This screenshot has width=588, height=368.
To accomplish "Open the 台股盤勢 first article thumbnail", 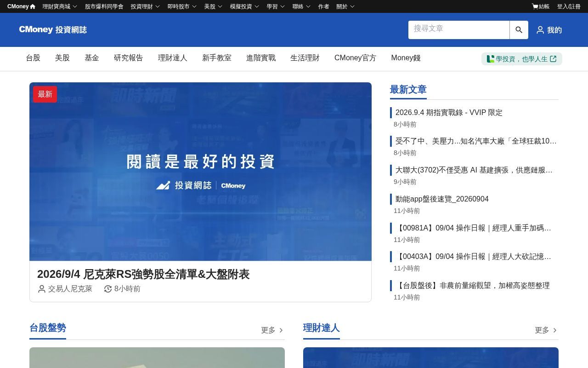I will 157,358.
